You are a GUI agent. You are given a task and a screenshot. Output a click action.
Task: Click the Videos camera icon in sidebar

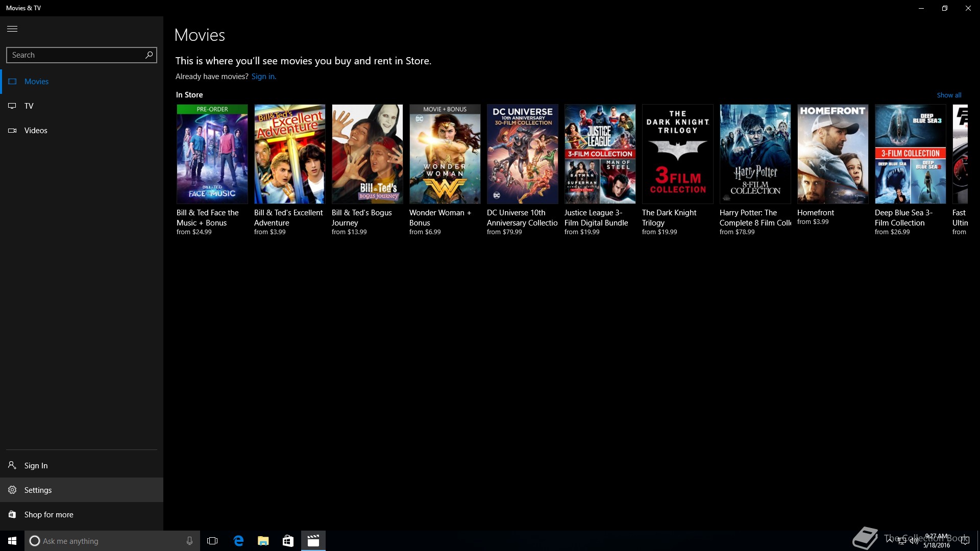[x=12, y=130]
